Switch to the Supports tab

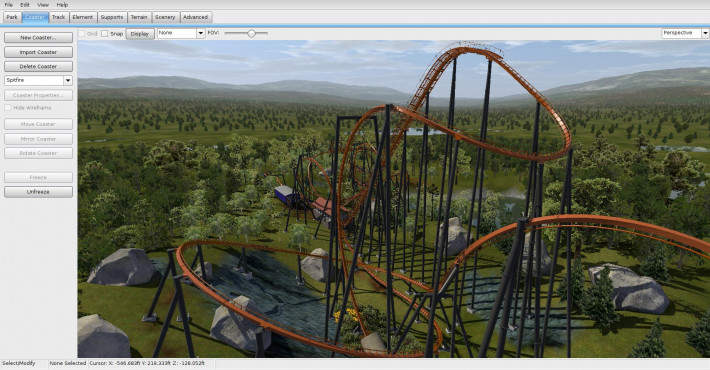click(x=112, y=17)
